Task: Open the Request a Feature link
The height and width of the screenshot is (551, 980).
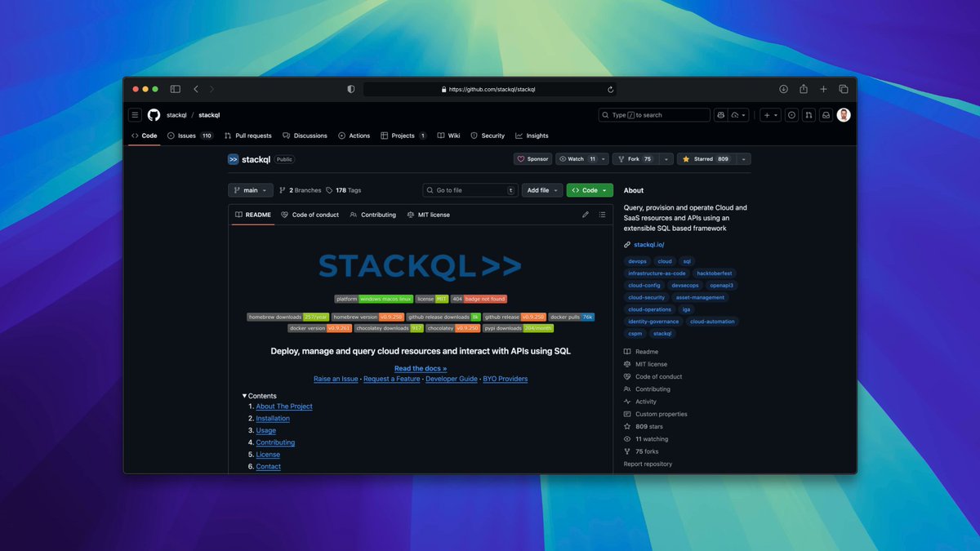Action: tap(392, 379)
